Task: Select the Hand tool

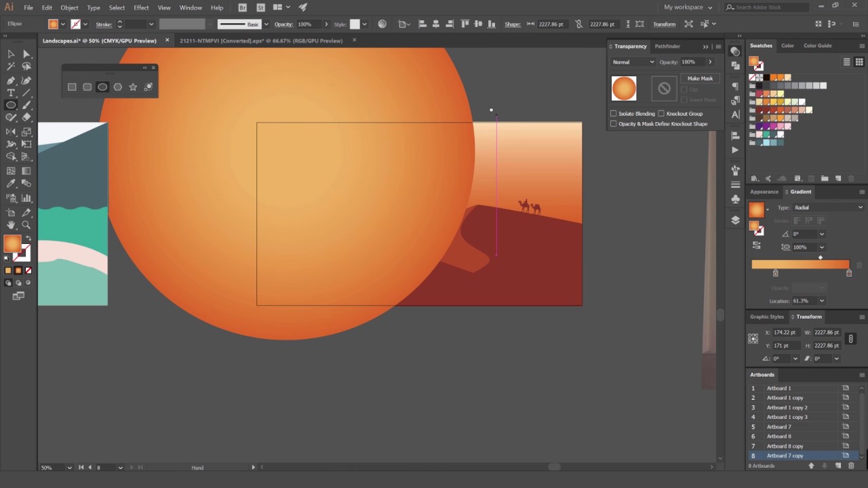Action: [x=11, y=225]
